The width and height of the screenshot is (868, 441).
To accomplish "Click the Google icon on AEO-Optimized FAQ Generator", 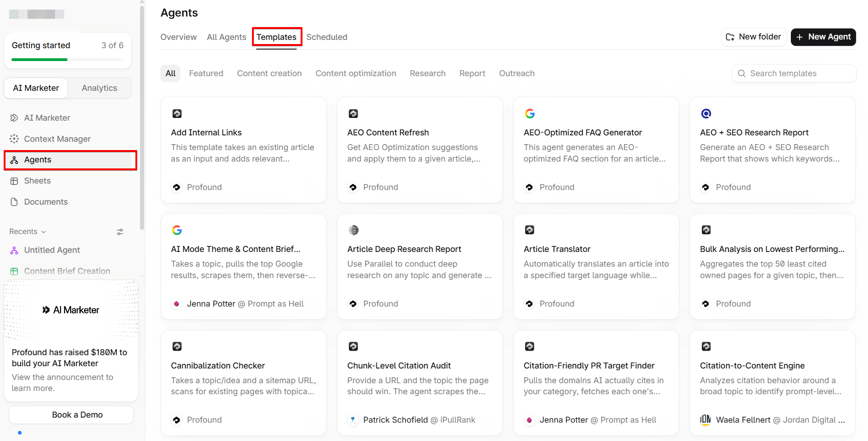I will coord(530,113).
